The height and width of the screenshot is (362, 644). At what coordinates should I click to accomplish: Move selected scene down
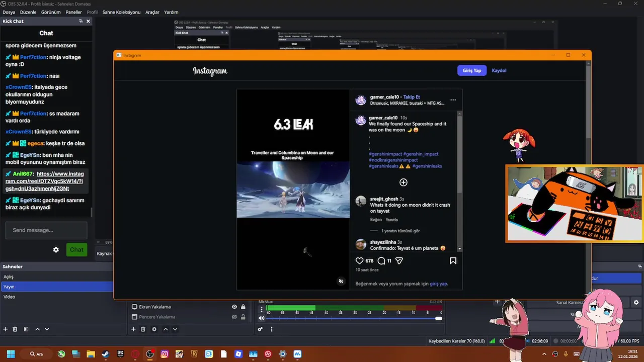pyautogui.click(x=47, y=329)
